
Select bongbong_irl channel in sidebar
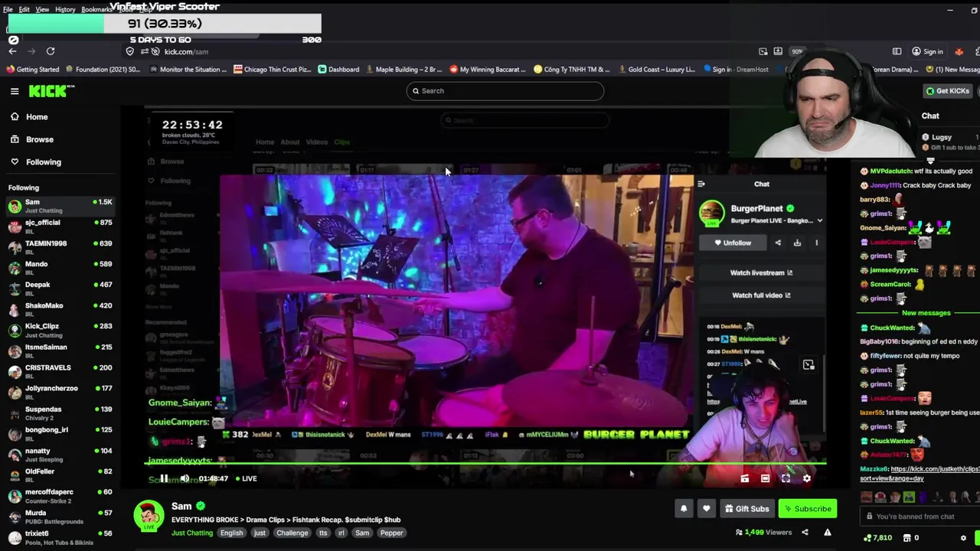tap(60, 434)
